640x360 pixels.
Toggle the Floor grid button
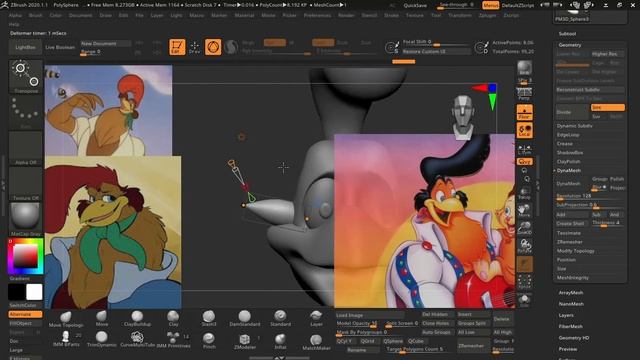click(524, 112)
